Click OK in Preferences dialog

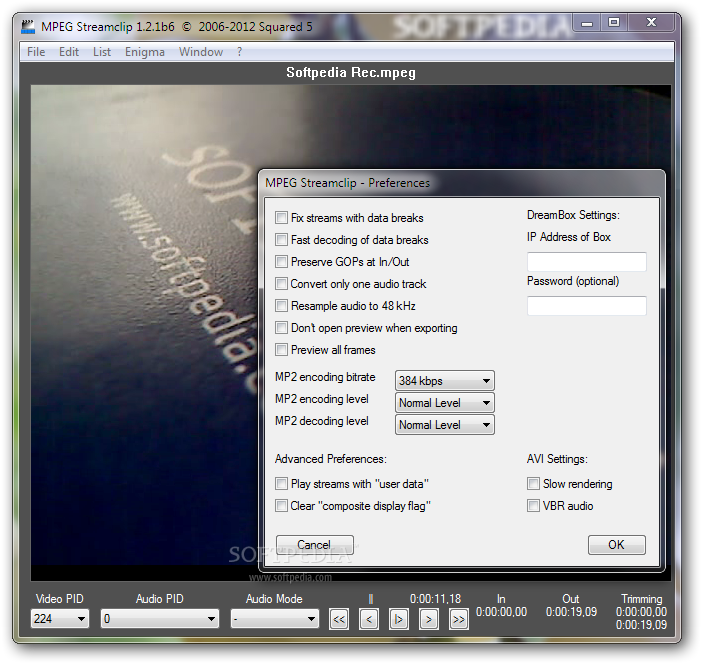[616, 545]
